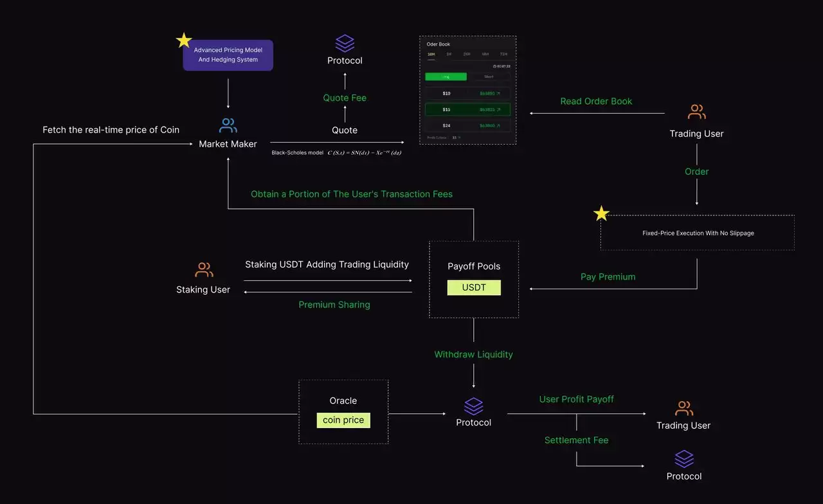Click the Protocol icon below Settlement Fee
Screen dimensions: 823x504
(683, 459)
